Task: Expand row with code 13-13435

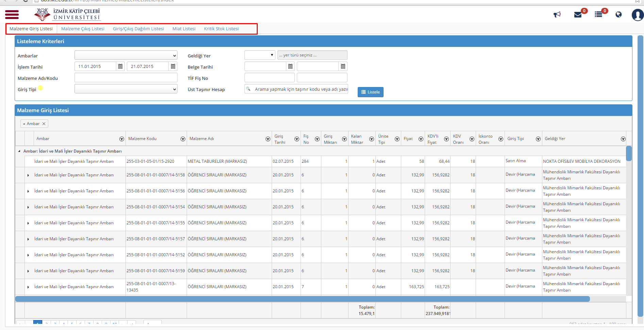Action: (x=28, y=287)
